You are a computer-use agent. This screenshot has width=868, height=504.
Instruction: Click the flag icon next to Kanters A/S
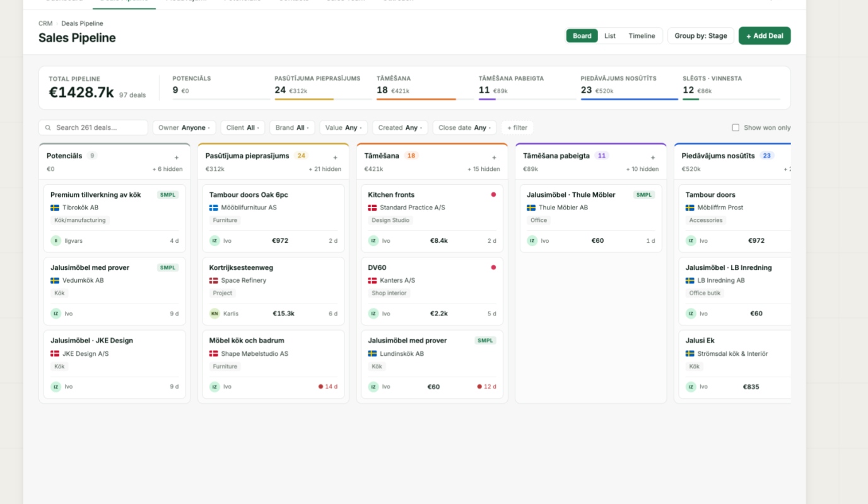pos(372,281)
